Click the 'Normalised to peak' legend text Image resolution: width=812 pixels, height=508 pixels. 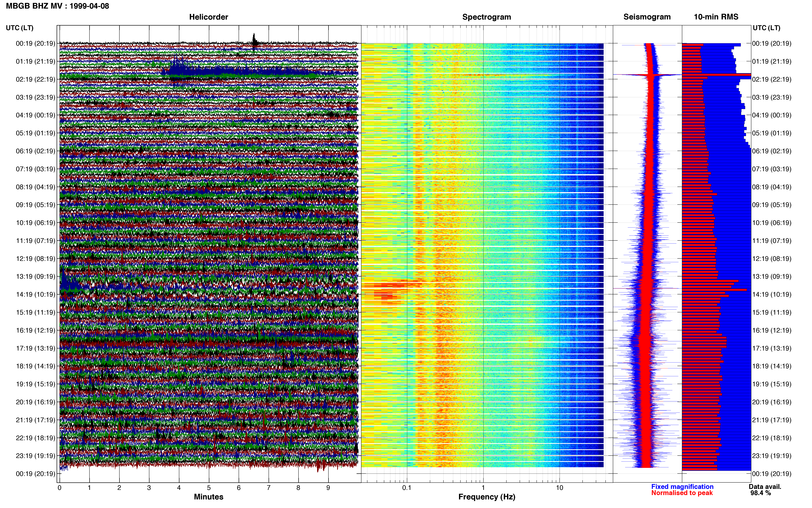tap(682, 493)
